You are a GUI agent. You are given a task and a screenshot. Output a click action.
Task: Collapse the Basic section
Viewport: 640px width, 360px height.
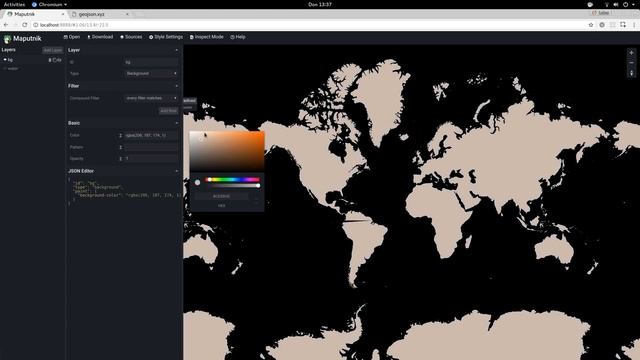click(x=176, y=123)
